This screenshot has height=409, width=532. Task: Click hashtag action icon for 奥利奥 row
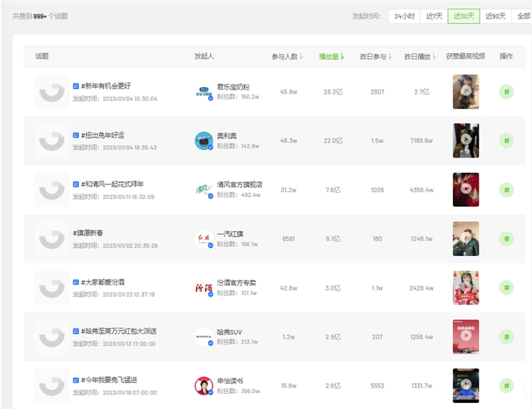(506, 141)
